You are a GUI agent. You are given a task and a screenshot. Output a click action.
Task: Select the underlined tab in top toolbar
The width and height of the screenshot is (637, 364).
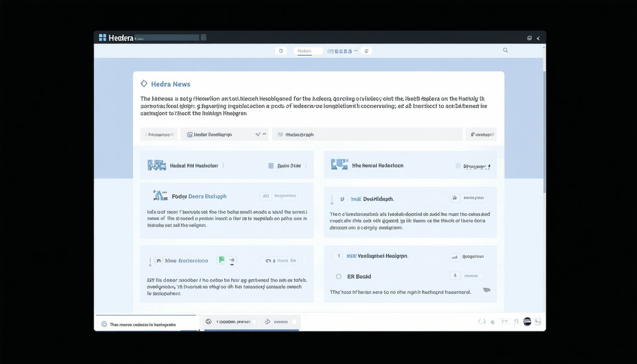305,51
